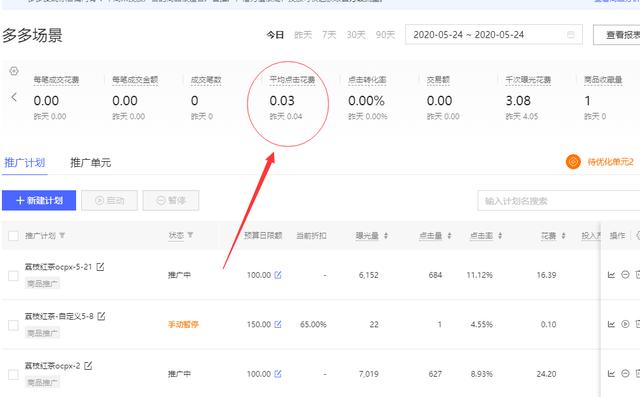Screen dimensions: 640x397
Task: Click 平均点击花费 metric label
Action: [x=292, y=80]
